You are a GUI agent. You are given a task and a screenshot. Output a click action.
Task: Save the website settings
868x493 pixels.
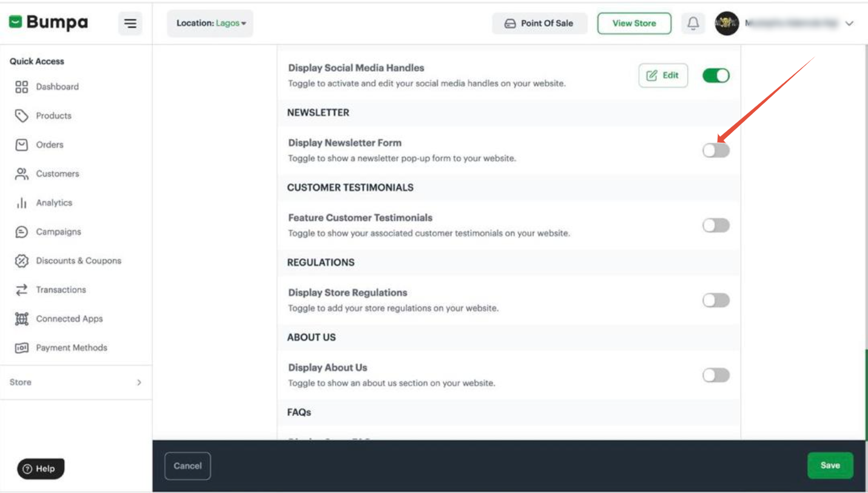830,465
